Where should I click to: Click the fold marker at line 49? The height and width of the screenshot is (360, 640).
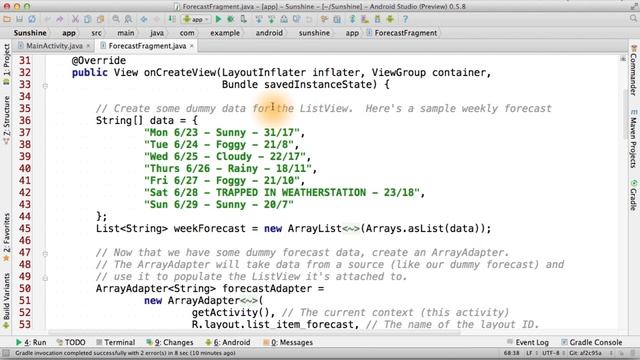click(45, 278)
